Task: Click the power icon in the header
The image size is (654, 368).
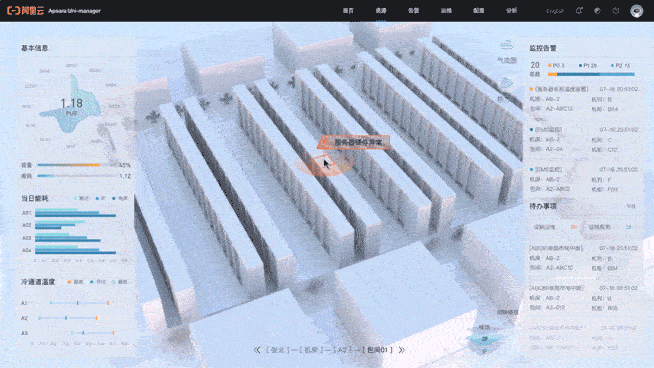Action: (x=616, y=11)
